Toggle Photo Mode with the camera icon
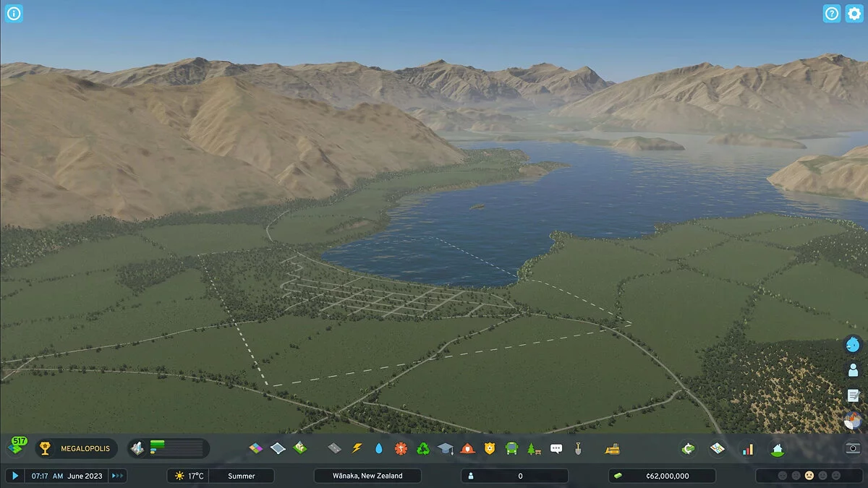 [x=851, y=448]
